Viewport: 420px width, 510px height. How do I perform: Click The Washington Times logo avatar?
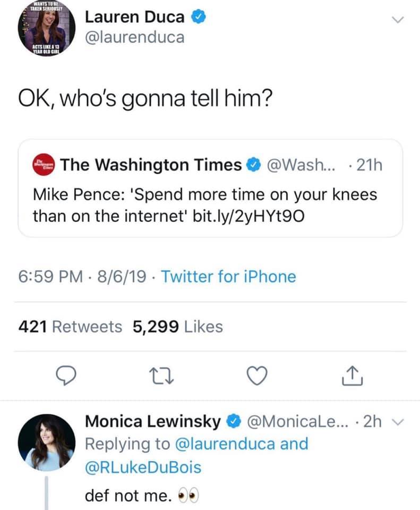[x=44, y=165]
